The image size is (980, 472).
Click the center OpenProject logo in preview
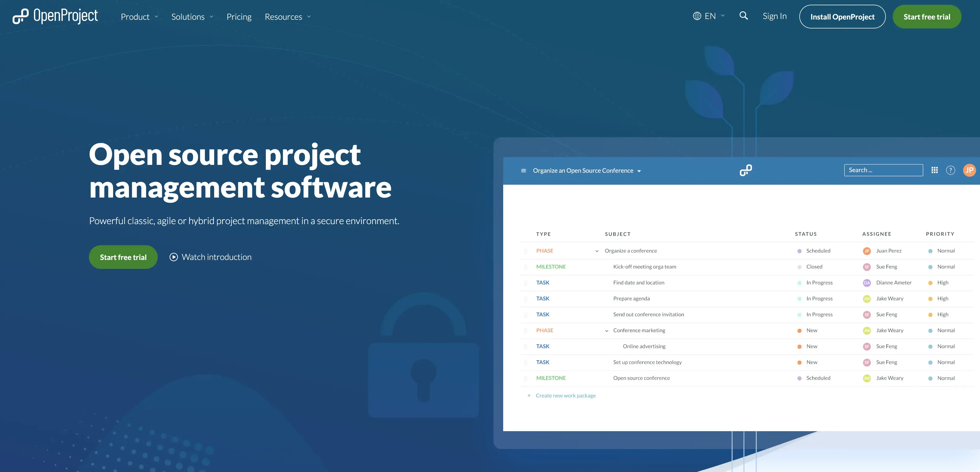click(x=746, y=170)
